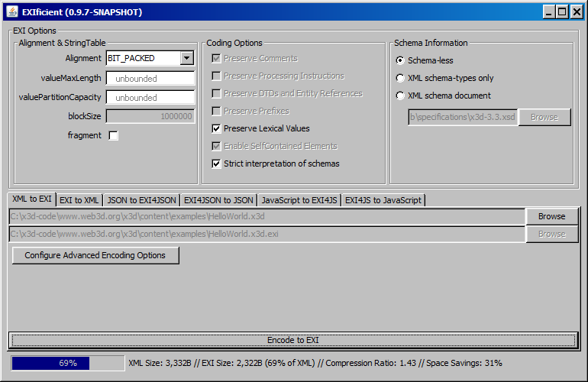The width and height of the screenshot is (588, 382).
Task: Click the blockSize field showing 1000000
Action: point(150,116)
